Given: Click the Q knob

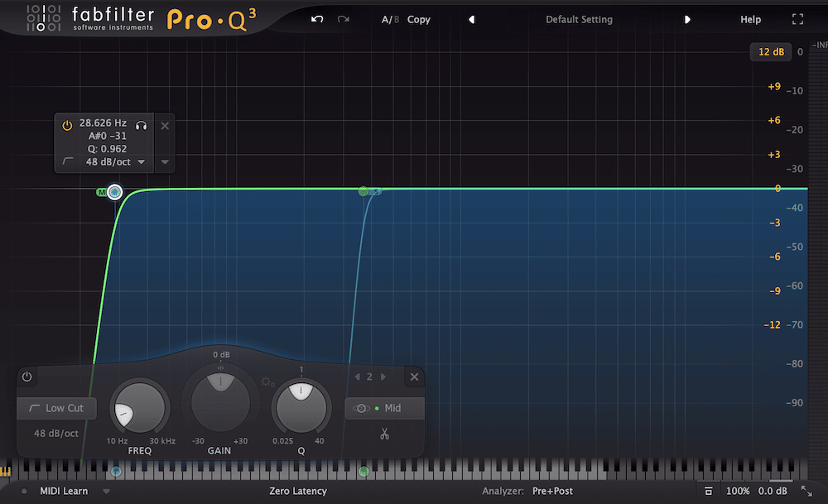Looking at the screenshot, I should click(301, 408).
